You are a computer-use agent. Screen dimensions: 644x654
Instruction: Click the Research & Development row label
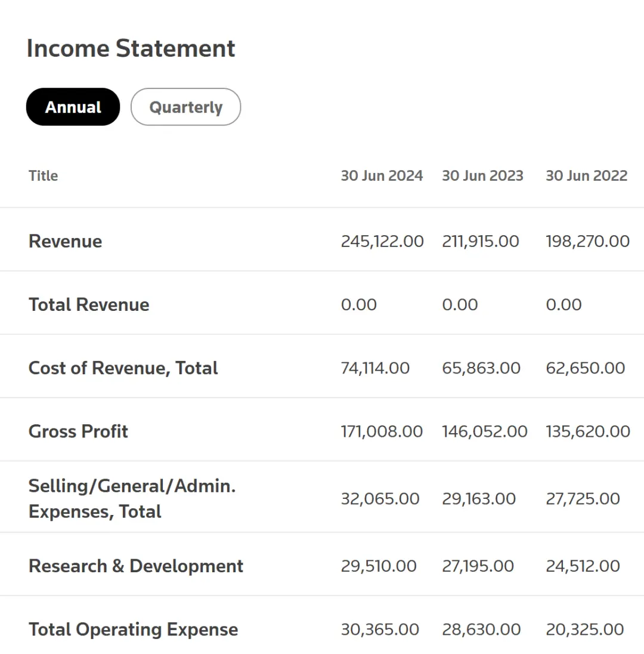(136, 566)
